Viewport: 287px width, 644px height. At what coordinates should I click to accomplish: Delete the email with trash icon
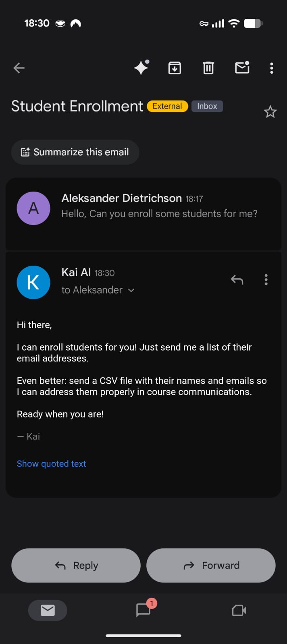pyautogui.click(x=208, y=68)
